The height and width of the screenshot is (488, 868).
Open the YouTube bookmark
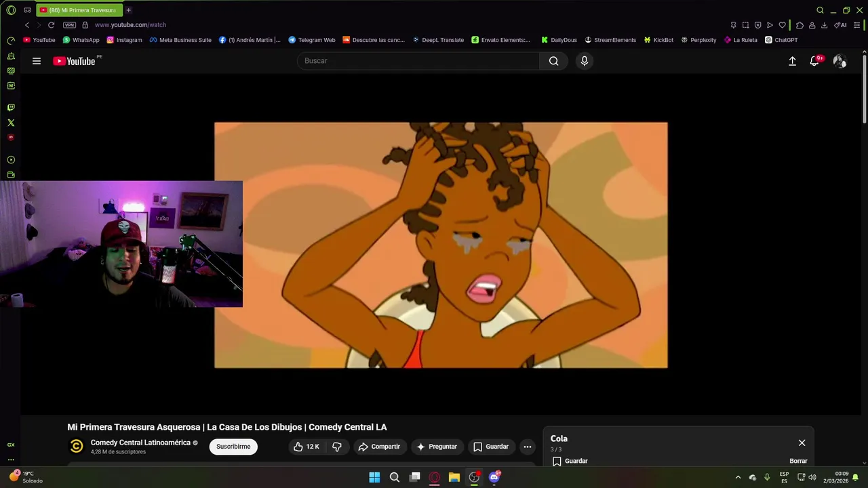(x=39, y=40)
